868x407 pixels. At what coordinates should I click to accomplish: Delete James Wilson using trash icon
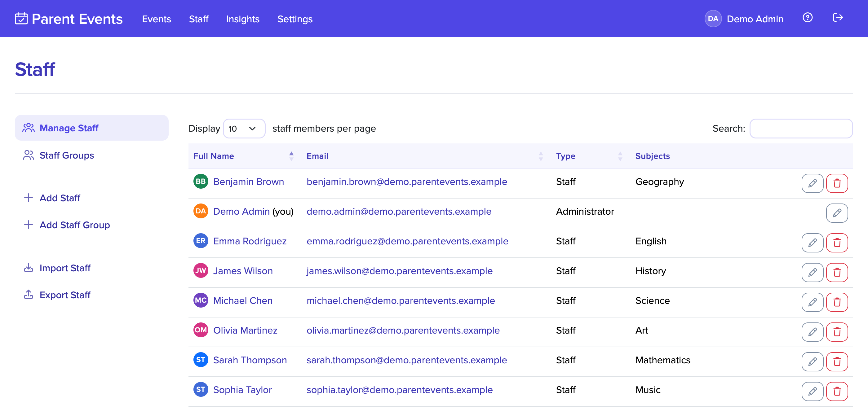837,272
